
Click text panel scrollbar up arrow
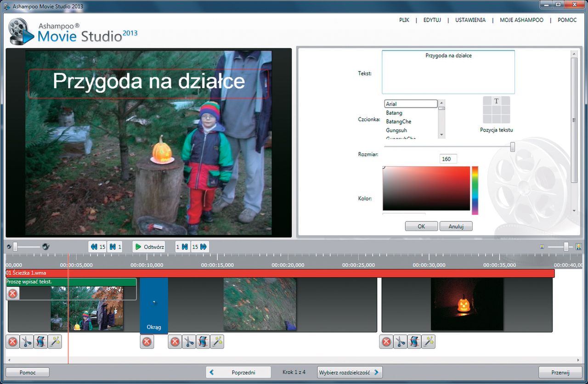[574, 53]
